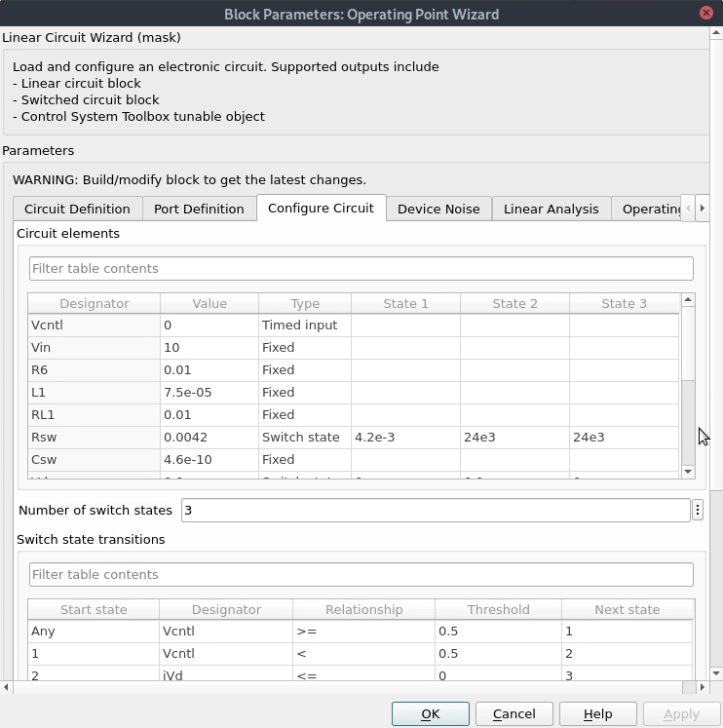Viewport: 723px width, 728px height.
Task: Open the < relationship cell in the start state 1 row
Action: [363, 654]
